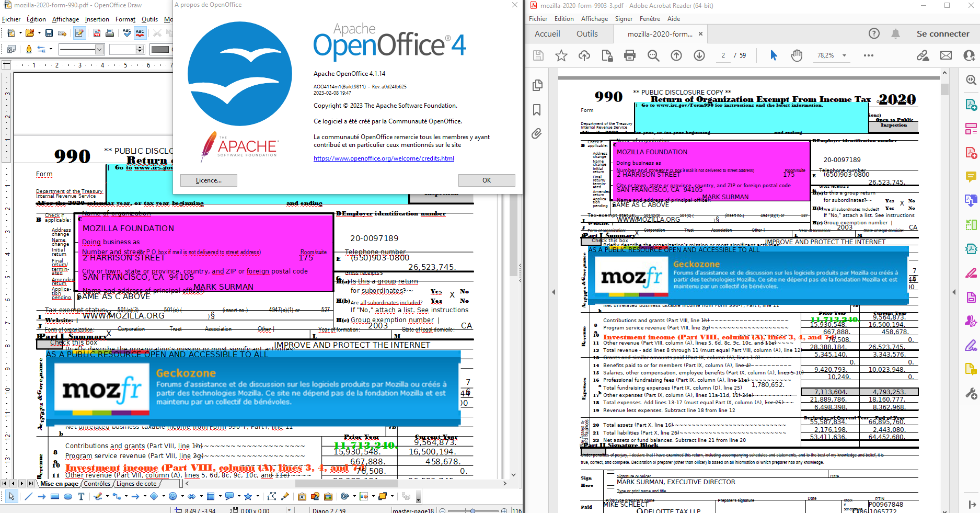Send document by e-mail in OpenOffice Draw
Image resolution: width=980 pixels, height=513 pixels.
click(62, 33)
